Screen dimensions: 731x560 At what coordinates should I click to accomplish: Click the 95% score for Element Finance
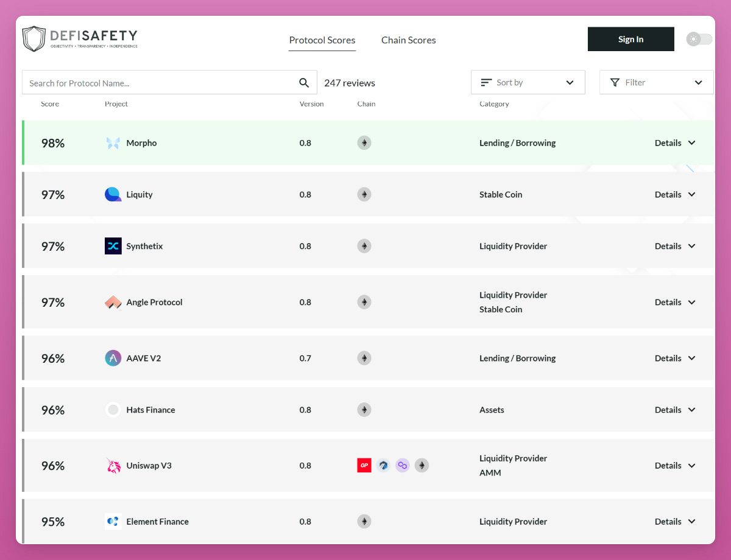(53, 522)
